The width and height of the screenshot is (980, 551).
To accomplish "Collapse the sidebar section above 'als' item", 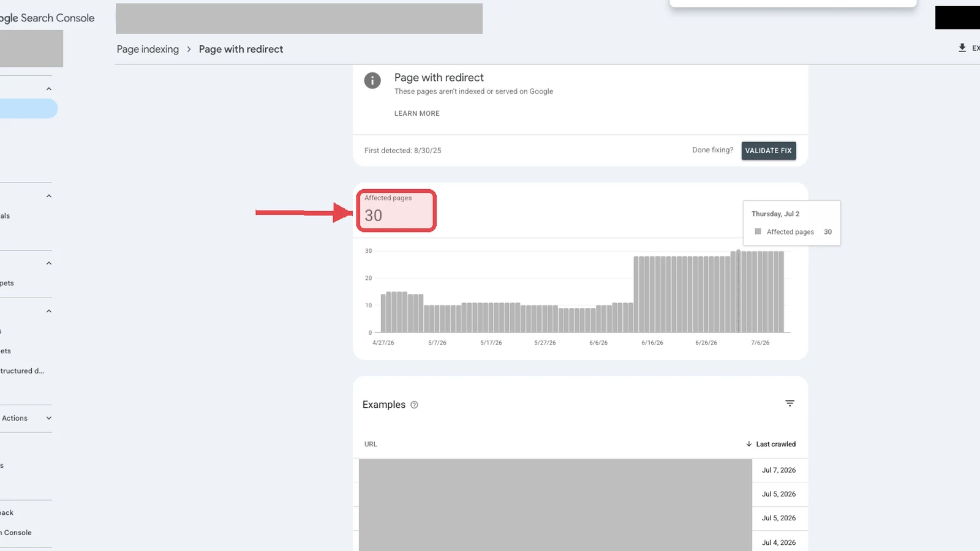I will 49,196.
